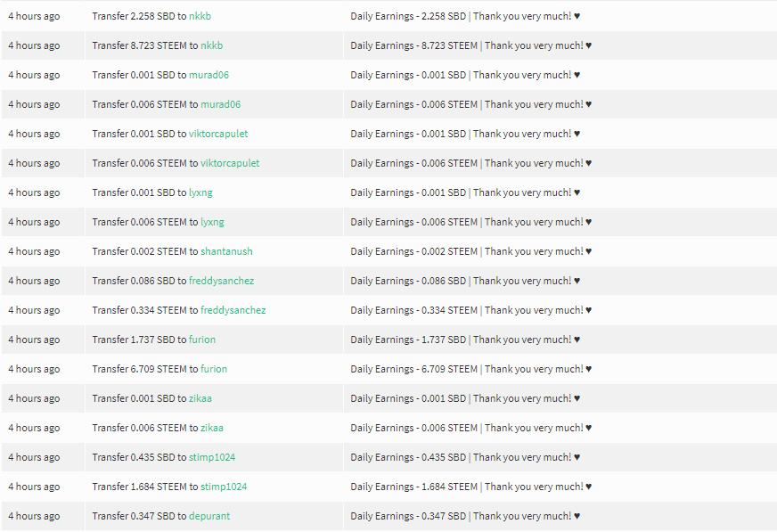Open murad06 link in 0.001 SBD transfer
Screen dimensions: 777x532
click(209, 75)
